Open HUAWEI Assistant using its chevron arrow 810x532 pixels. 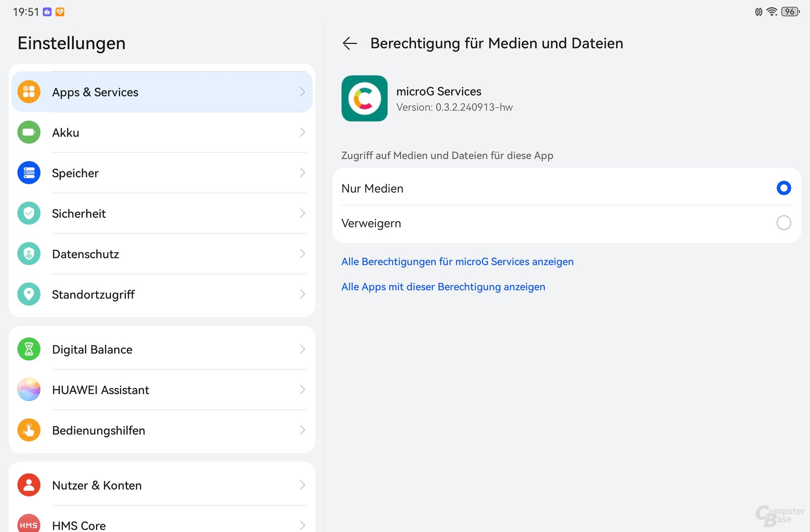pyautogui.click(x=302, y=390)
